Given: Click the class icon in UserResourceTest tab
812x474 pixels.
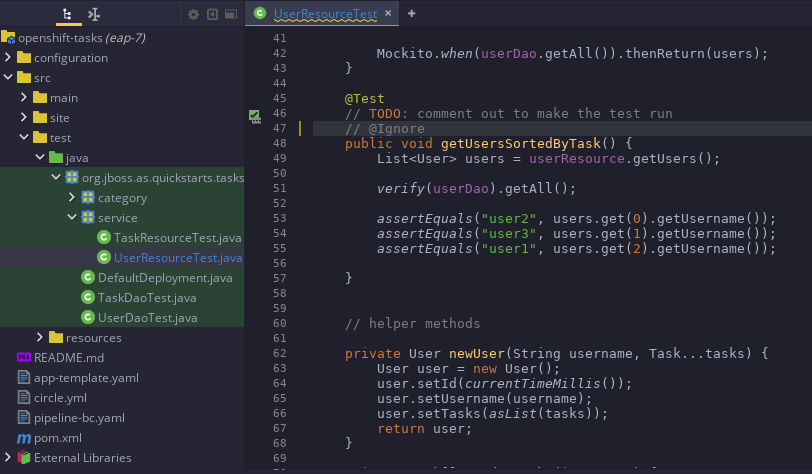Looking at the screenshot, I should click(260, 13).
